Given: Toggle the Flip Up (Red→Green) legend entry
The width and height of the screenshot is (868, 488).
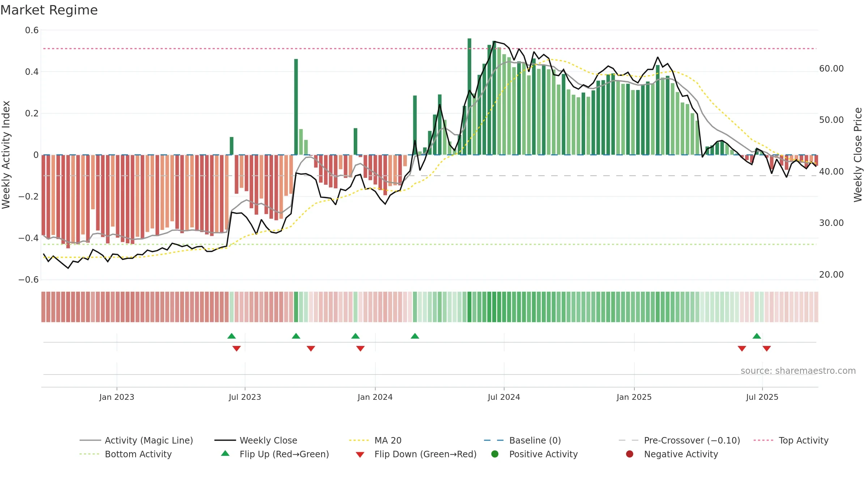Looking at the screenshot, I should (275, 454).
